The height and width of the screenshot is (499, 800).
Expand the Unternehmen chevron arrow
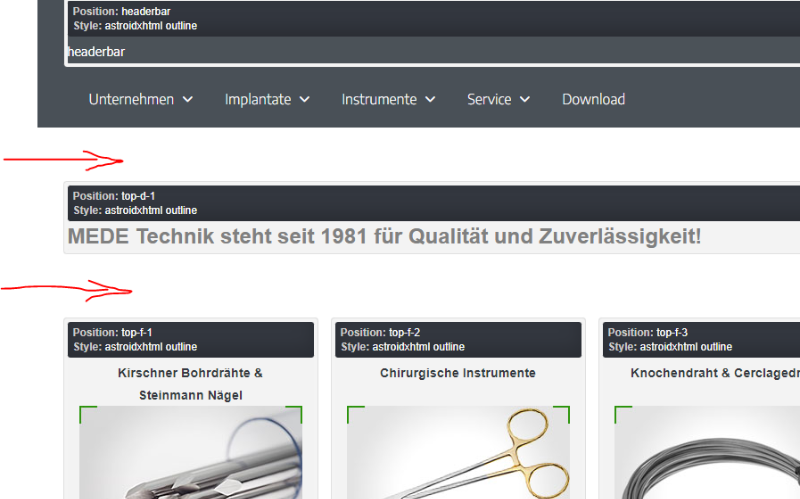tap(188, 100)
